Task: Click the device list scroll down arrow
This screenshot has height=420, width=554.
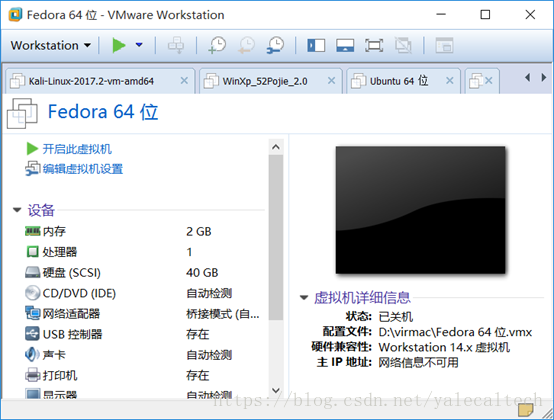Action: pos(276,390)
